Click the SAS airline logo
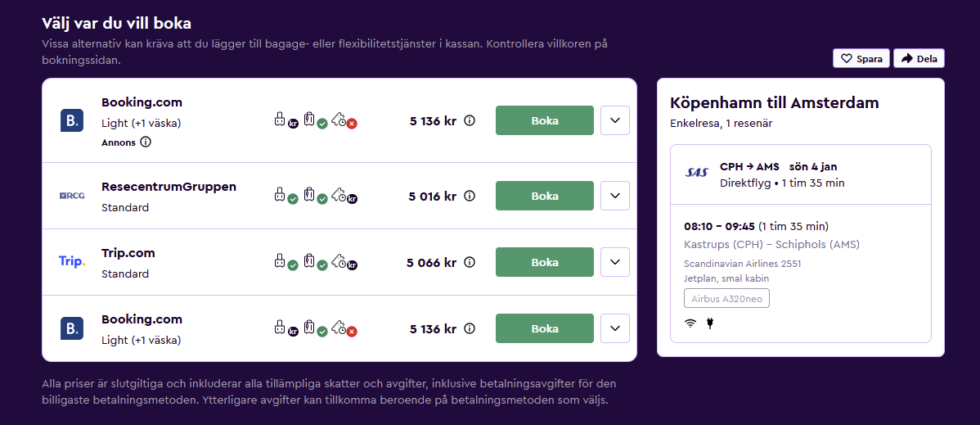Viewport: 980px width, 425px height. pyautogui.click(x=697, y=172)
